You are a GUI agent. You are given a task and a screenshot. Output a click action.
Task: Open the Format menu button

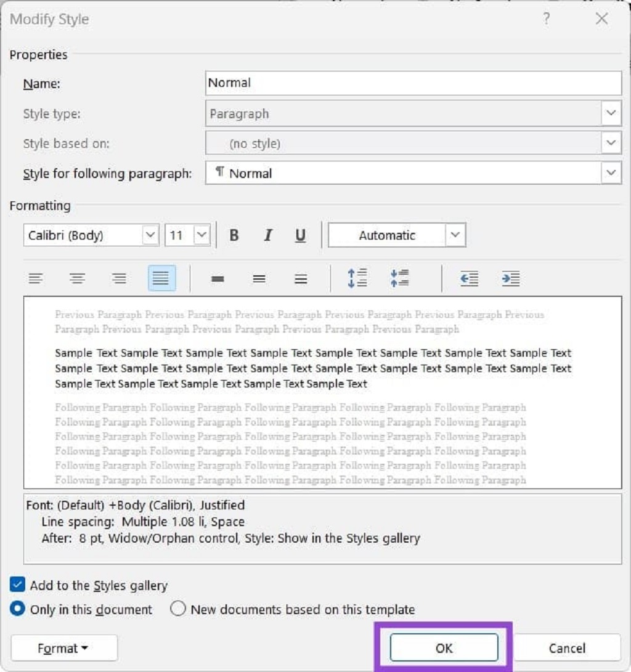[x=64, y=648]
